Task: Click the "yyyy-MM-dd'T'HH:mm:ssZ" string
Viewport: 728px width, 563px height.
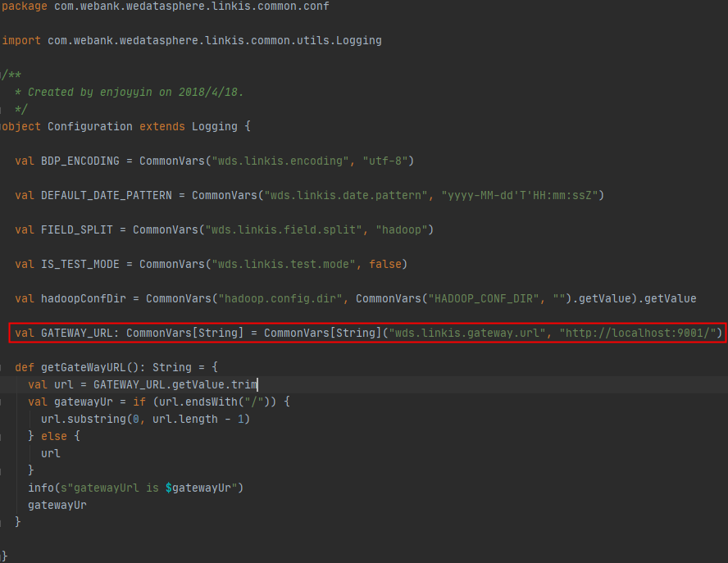Action: [x=520, y=195]
